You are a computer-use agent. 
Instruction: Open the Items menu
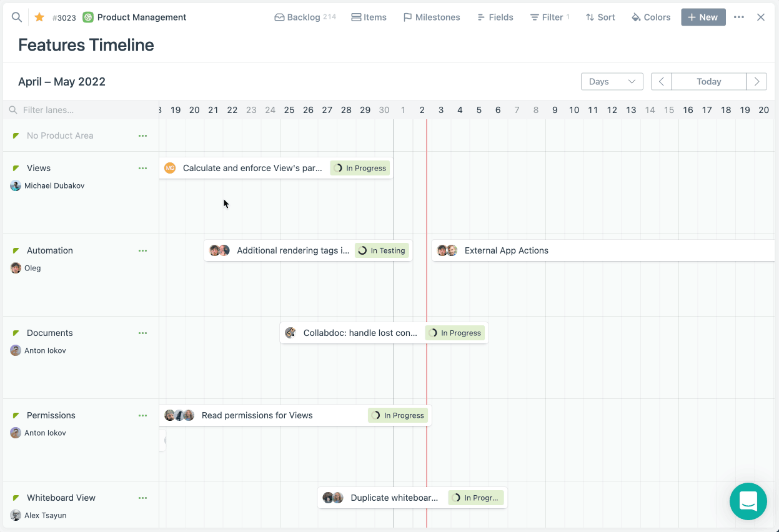click(x=369, y=17)
